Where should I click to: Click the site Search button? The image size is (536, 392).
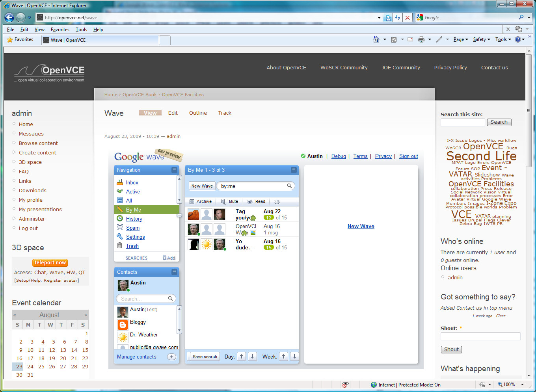point(499,122)
